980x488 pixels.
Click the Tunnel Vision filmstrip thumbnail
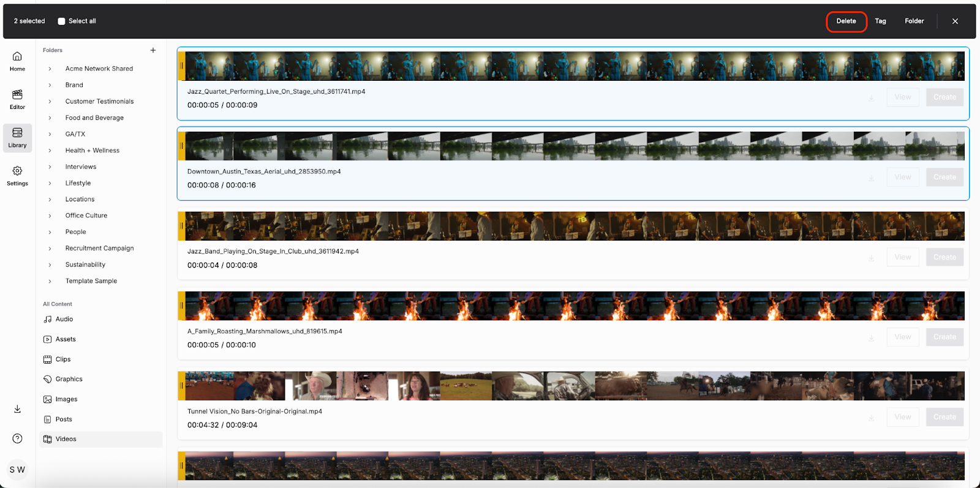pyautogui.click(x=575, y=386)
